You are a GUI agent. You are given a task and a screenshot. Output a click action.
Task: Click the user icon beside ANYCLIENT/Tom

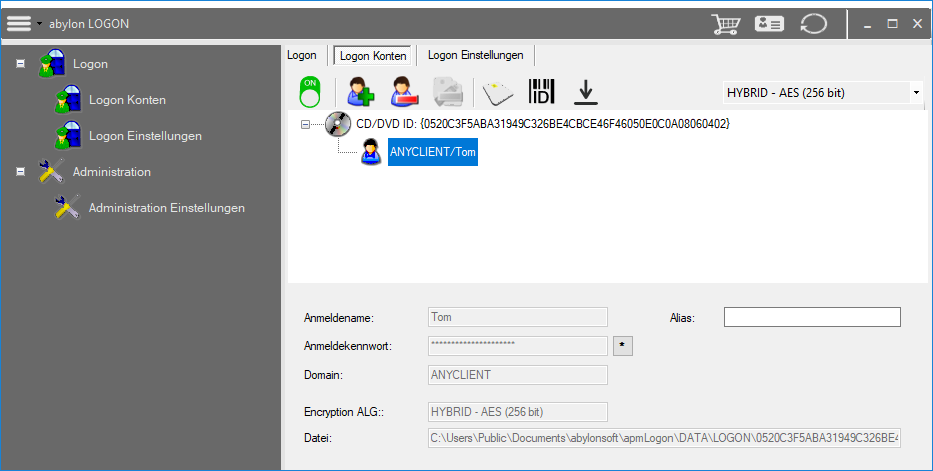pyautogui.click(x=371, y=152)
